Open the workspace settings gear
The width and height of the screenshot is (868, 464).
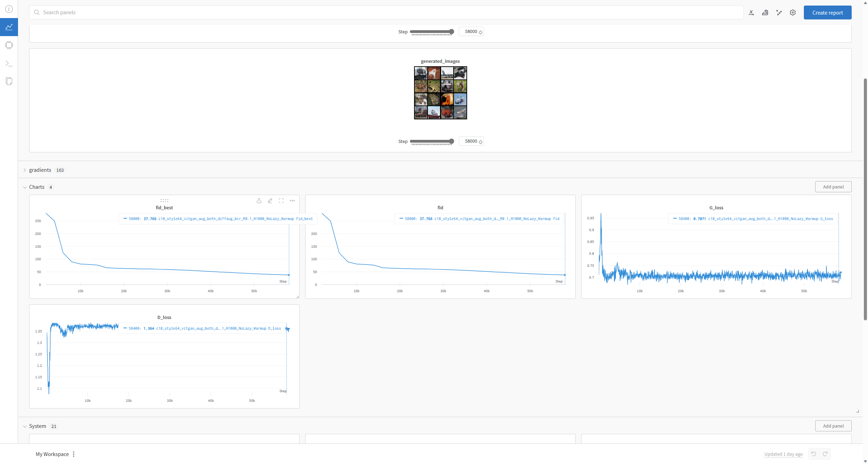(x=793, y=12)
